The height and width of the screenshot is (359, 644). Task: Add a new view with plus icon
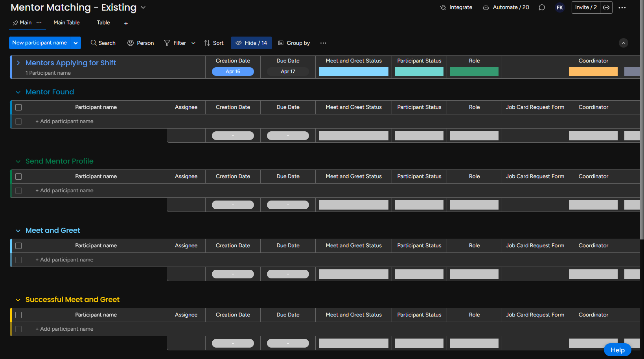pyautogui.click(x=126, y=24)
